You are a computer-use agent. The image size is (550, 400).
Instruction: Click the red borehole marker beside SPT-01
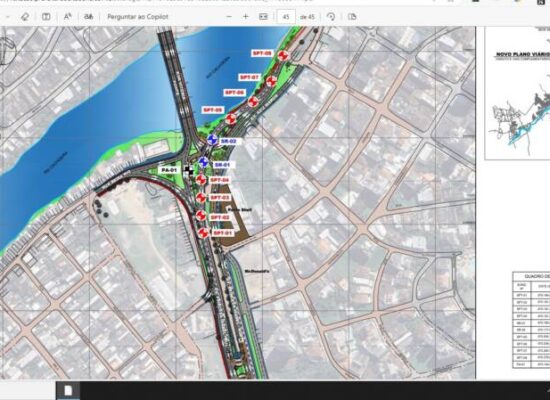203,233
